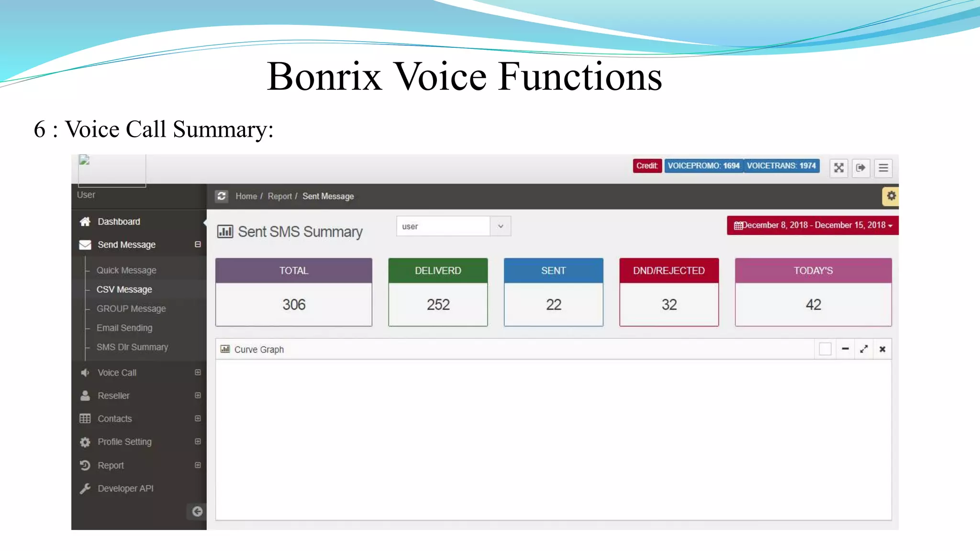
Task: Click the refresh icon beside breadcrumb
Action: [221, 196]
